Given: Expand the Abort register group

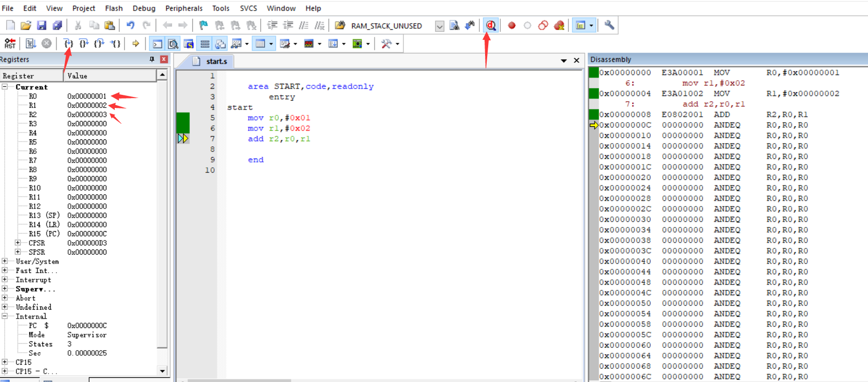Looking at the screenshot, I should 5,298.
